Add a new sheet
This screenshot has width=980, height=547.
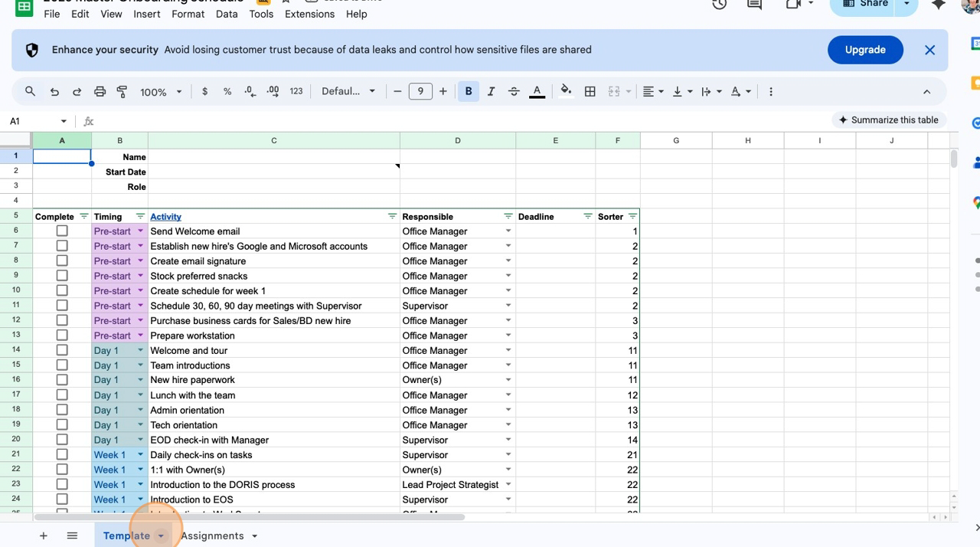point(43,536)
